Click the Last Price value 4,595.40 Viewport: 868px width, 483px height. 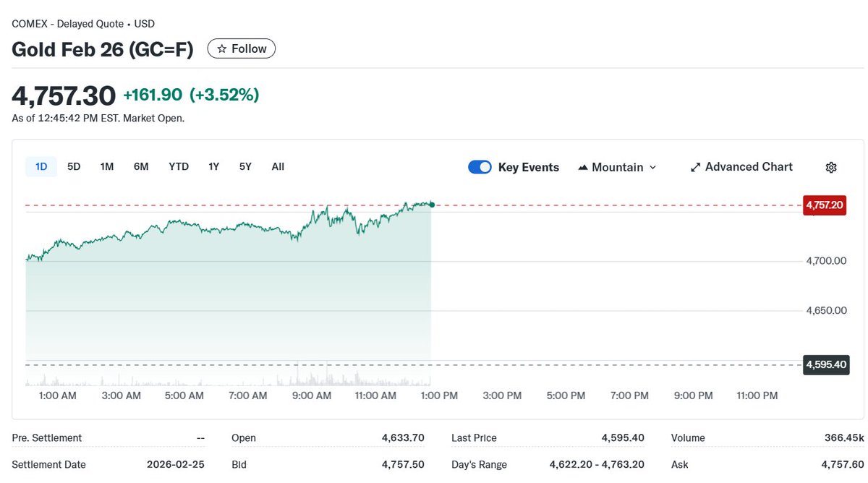click(623, 438)
